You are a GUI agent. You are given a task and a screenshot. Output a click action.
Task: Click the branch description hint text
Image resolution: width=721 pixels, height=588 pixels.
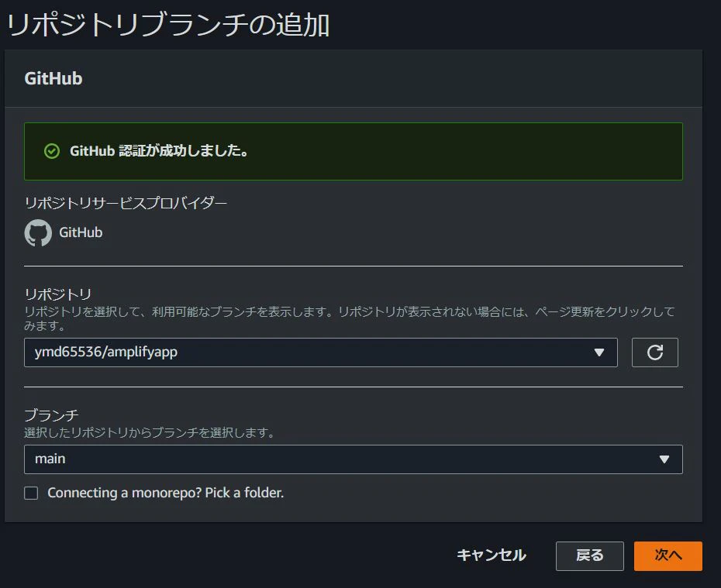tap(150, 432)
